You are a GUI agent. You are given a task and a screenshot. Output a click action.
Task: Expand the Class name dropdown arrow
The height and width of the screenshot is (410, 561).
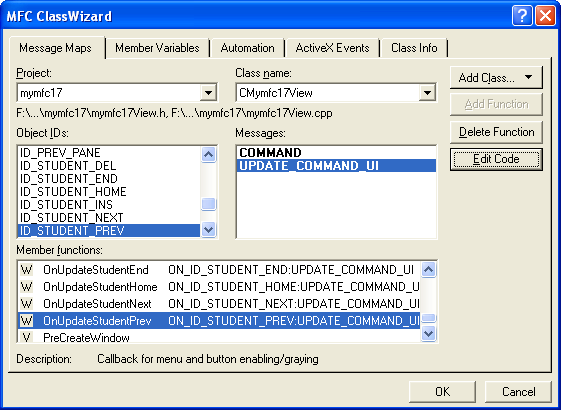coord(427,93)
